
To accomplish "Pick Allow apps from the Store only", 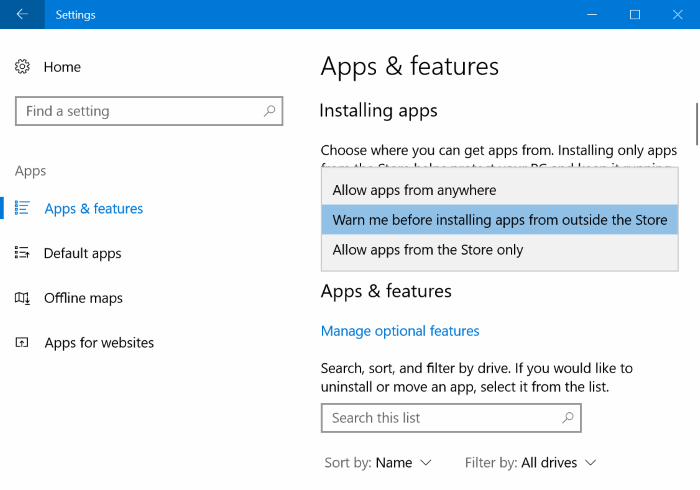I will [x=500, y=249].
